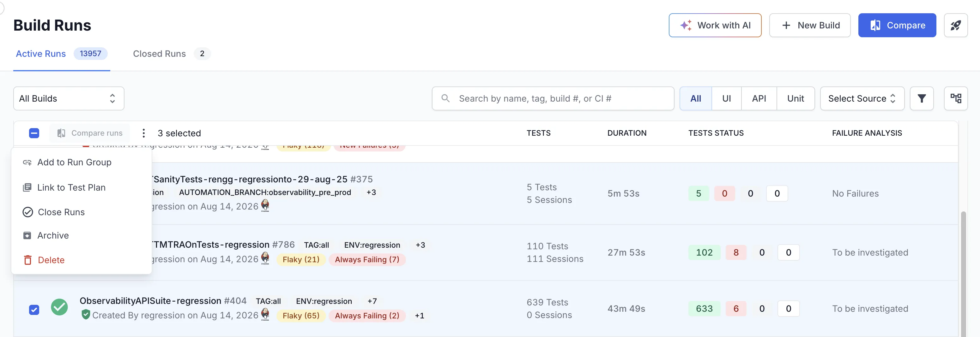Viewport: 980px width, 337px height.
Task: Open the three-dot bulk actions menu
Action: point(143,133)
